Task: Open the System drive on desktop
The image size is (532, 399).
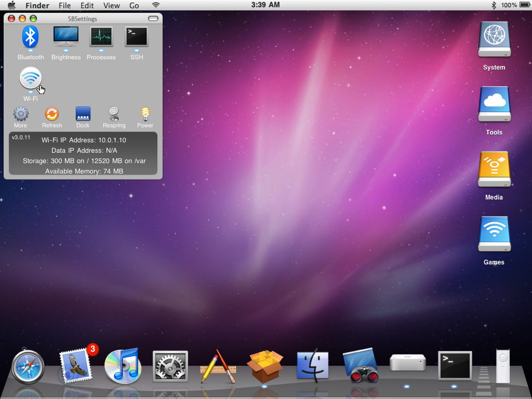Action: pyautogui.click(x=495, y=39)
